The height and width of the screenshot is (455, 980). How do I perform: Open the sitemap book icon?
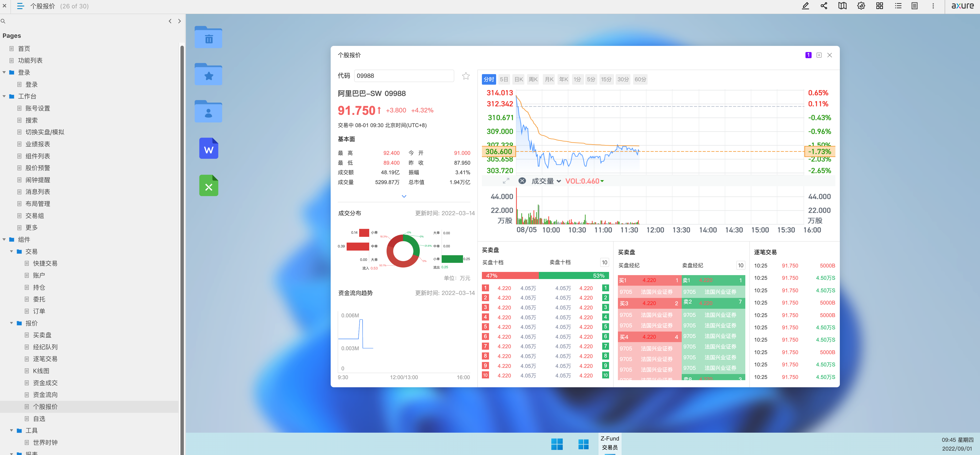click(842, 6)
